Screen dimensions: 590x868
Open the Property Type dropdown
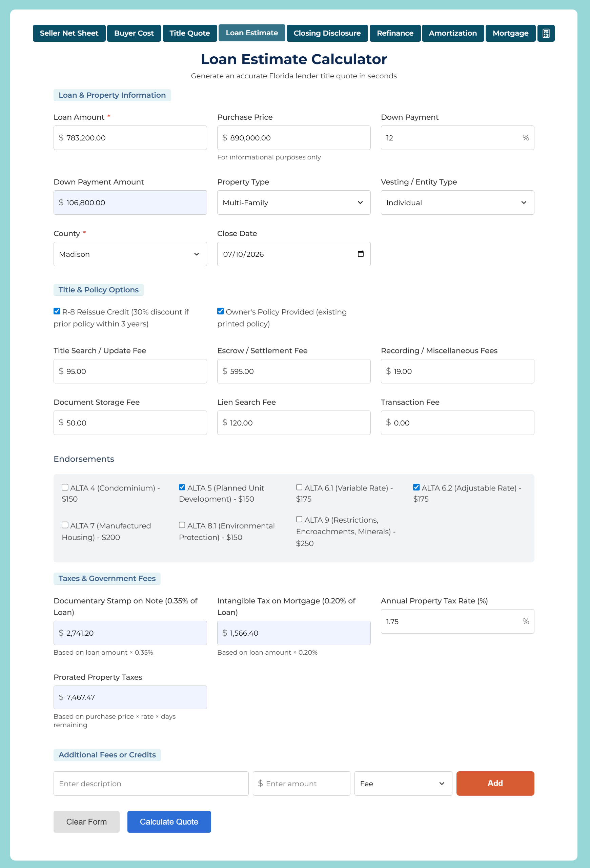[294, 202]
